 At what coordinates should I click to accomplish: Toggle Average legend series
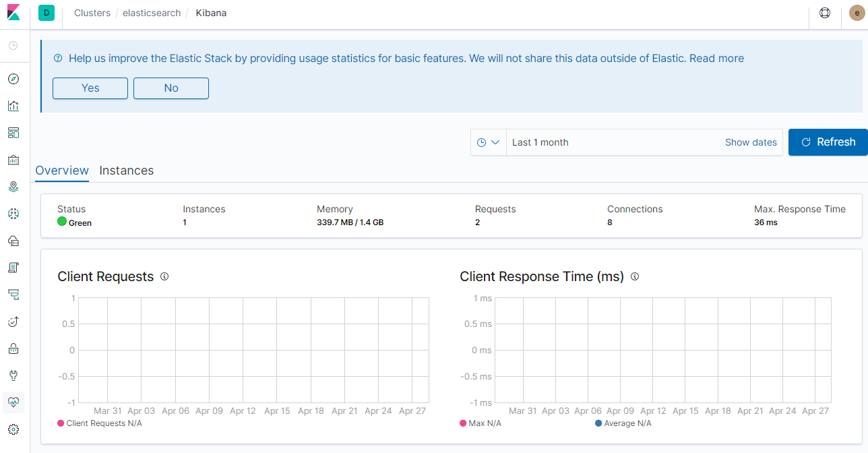(x=623, y=423)
